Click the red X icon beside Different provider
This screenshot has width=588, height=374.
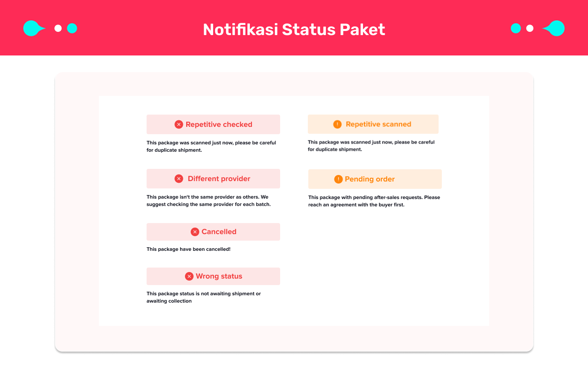(179, 179)
